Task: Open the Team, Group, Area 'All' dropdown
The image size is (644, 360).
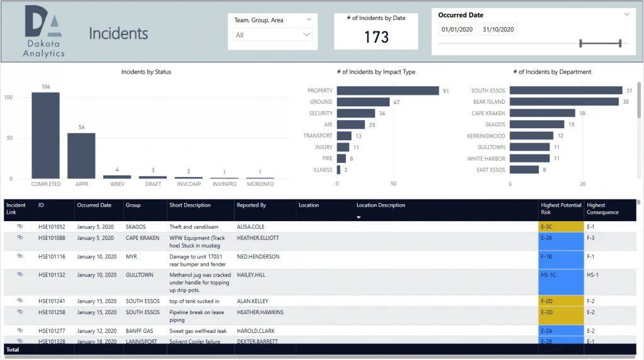Action: 273,35
